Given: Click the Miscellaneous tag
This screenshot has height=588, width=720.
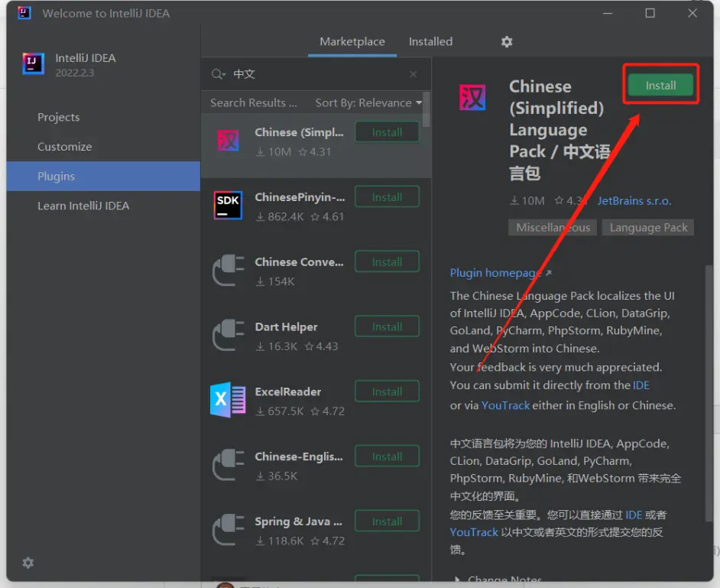Looking at the screenshot, I should (553, 227).
